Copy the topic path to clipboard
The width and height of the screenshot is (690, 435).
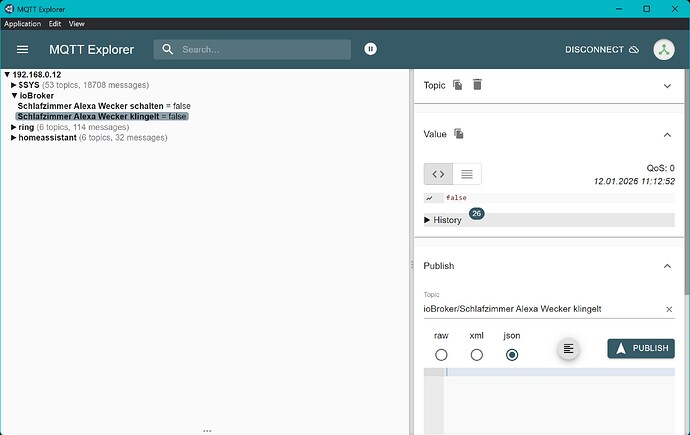(458, 85)
